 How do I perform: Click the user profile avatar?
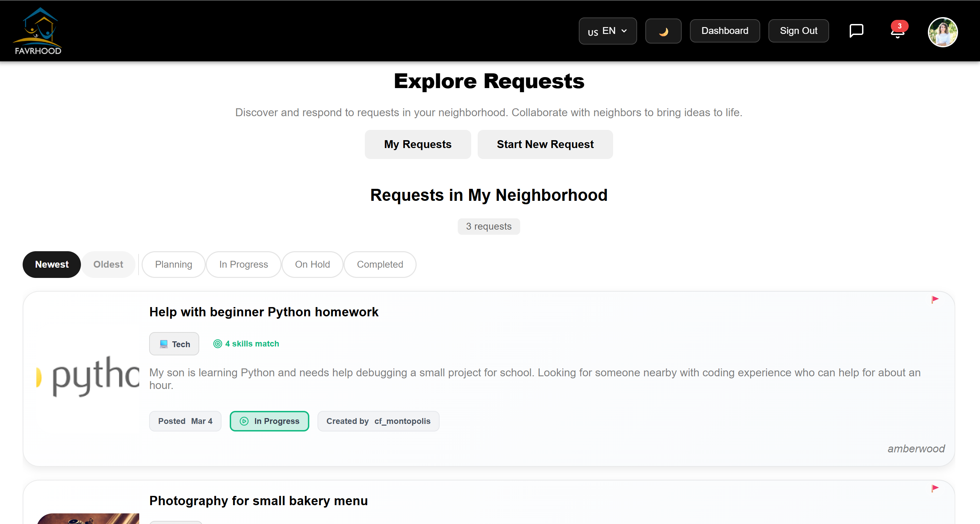click(x=942, y=32)
